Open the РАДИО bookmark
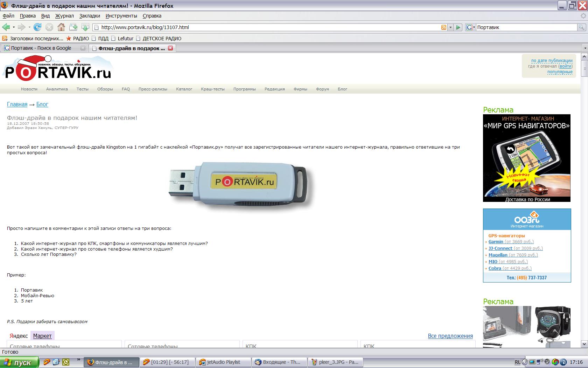The image size is (588, 368). (x=78, y=39)
